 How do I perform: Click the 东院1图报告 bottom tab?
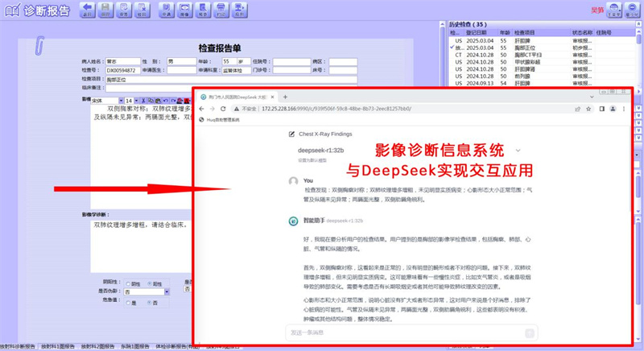pos(134,346)
